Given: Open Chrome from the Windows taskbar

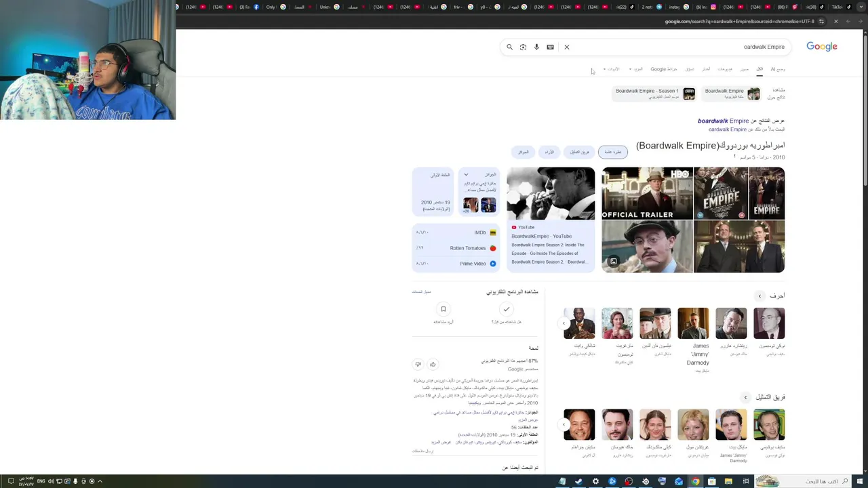Looking at the screenshot, I should [x=695, y=481].
